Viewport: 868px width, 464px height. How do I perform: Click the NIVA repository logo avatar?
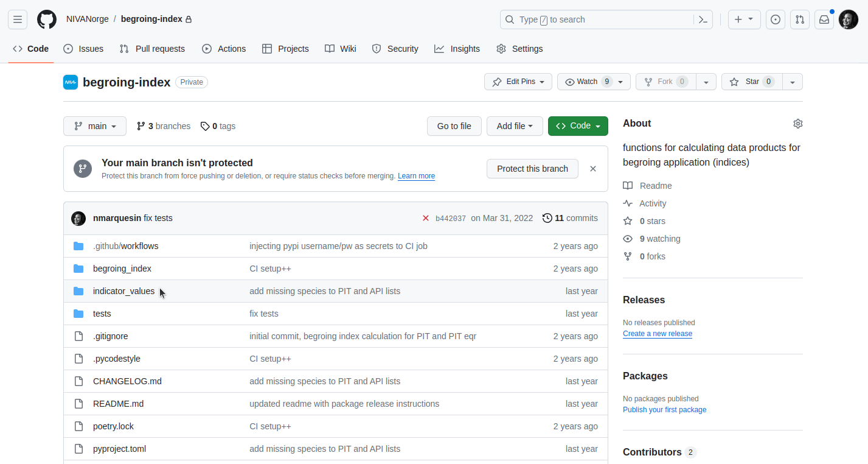tap(71, 82)
